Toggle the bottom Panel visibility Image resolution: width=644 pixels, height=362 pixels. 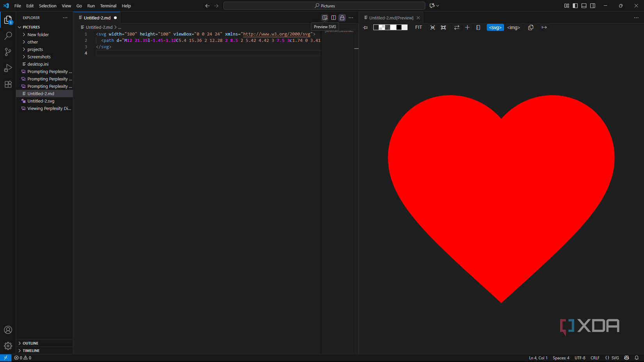coord(584,6)
